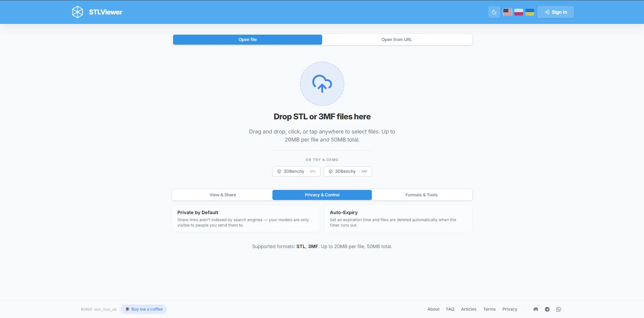Load the 3DBenchy 3MF demo
The image size is (644, 318).
point(348,171)
